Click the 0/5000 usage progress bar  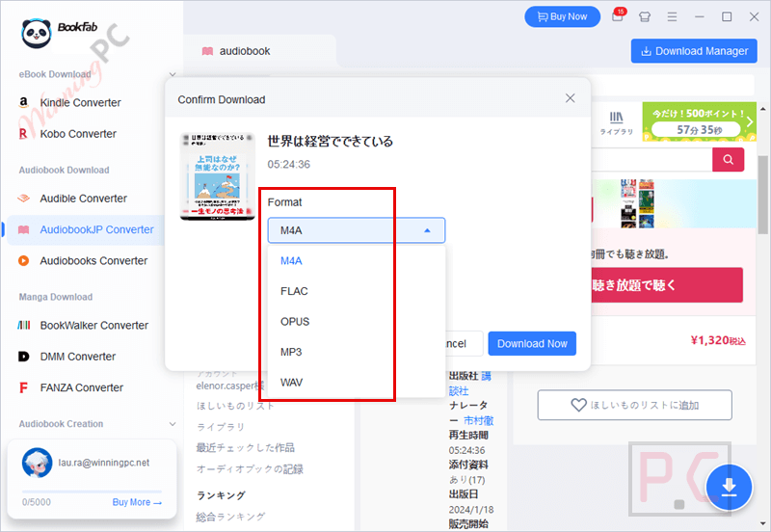(x=92, y=492)
